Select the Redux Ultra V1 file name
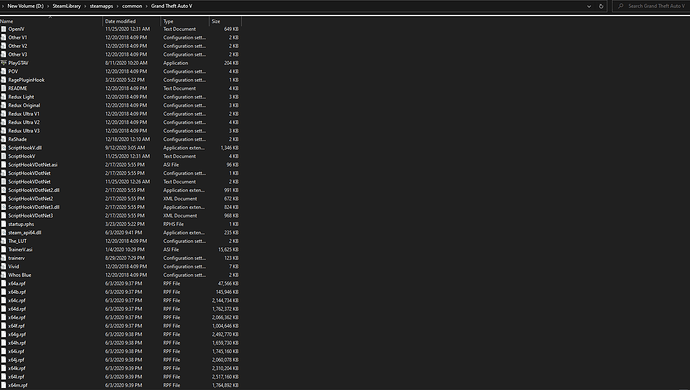The image size is (690, 390). (x=24, y=114)
